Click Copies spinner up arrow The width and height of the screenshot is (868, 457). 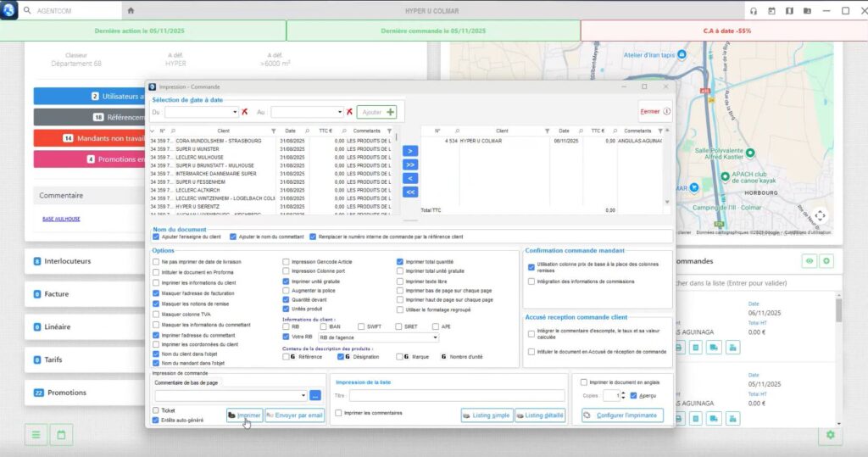623,393
